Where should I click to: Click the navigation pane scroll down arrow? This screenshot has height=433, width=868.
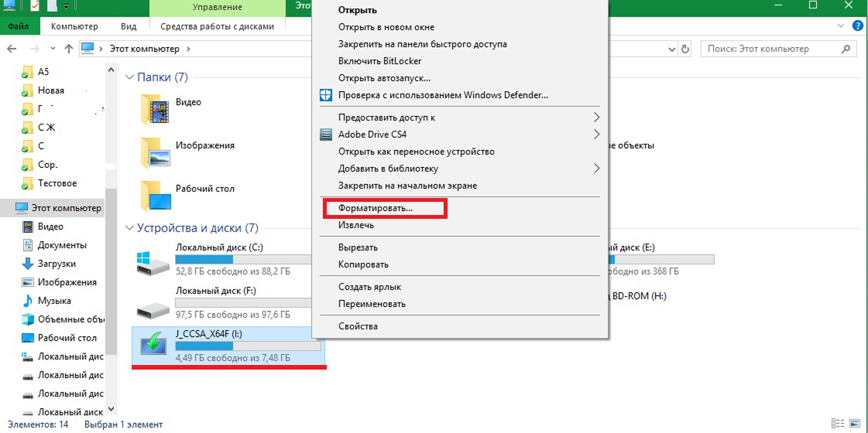coord(111,409)
